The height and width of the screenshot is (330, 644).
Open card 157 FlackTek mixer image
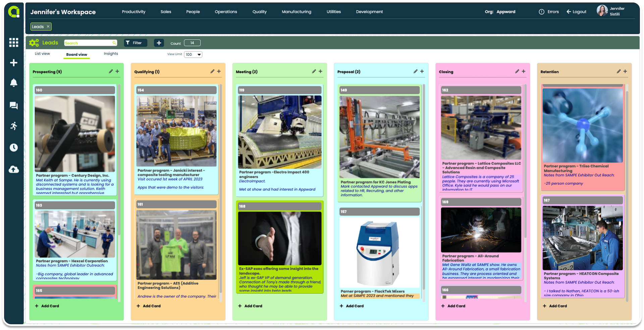(x=379, y=252)
